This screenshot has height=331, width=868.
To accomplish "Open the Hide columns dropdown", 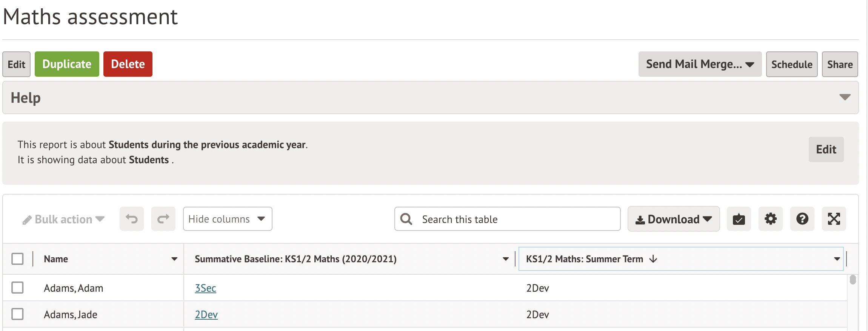I will point(228,219).
